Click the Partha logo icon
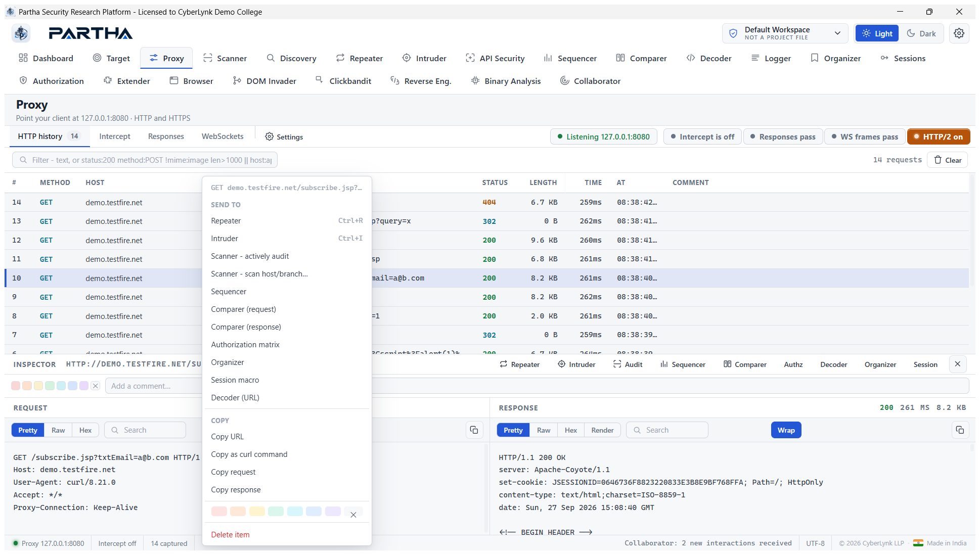980x555 pixels. (21, 33)
